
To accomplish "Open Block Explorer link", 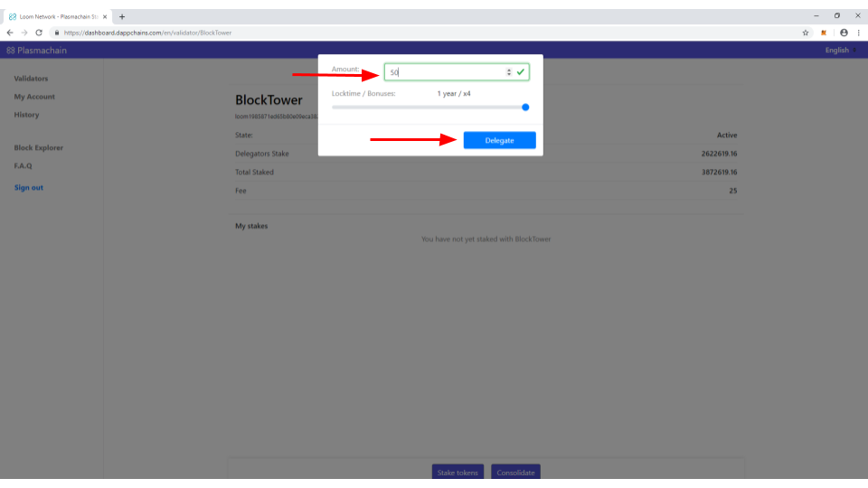I will 39,147.
